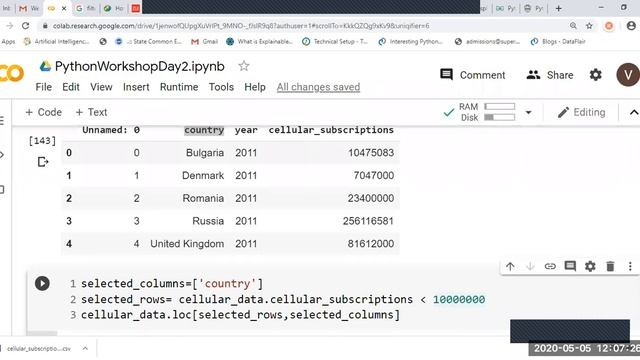This screenshot has width=640, height=360.
Task: Reload the browser page
Action: point(25,26)
